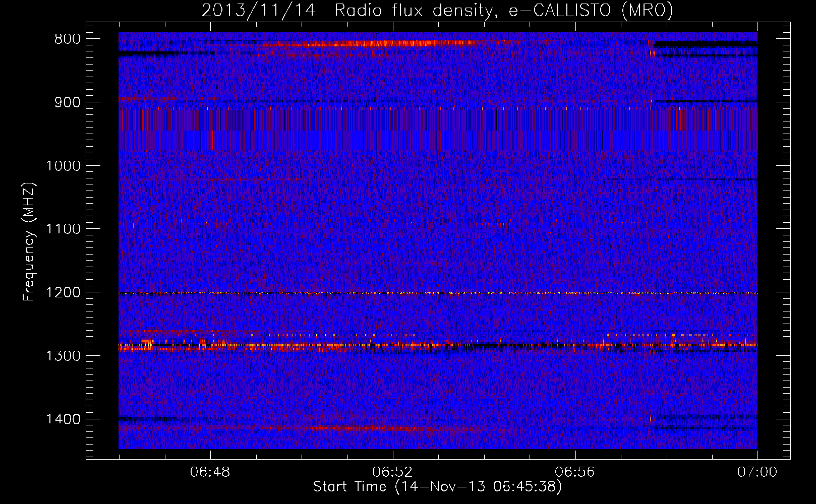The height and width of the screenshot is (504, 816).
Task: Click the '900' frequency tick label
Action: [x=67, y=103]
